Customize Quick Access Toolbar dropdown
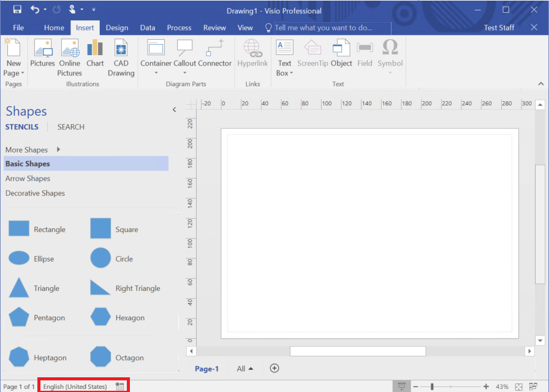The image size is (549, 392). click(x=94, y=10)
